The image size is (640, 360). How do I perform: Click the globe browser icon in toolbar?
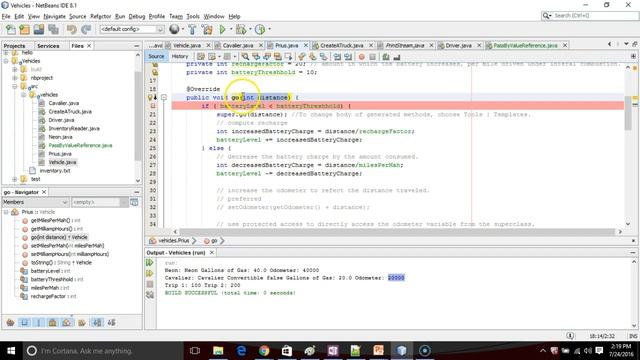pyautogui.click(x=174, y=29)
